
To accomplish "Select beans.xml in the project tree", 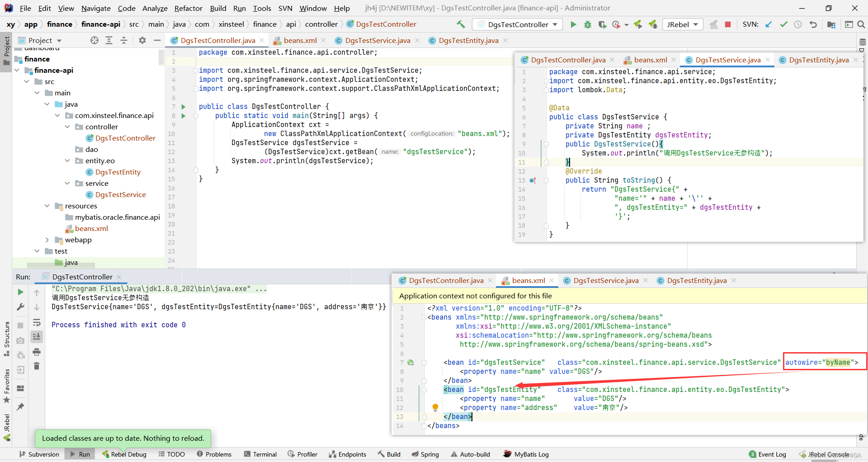I will [91, 228].
